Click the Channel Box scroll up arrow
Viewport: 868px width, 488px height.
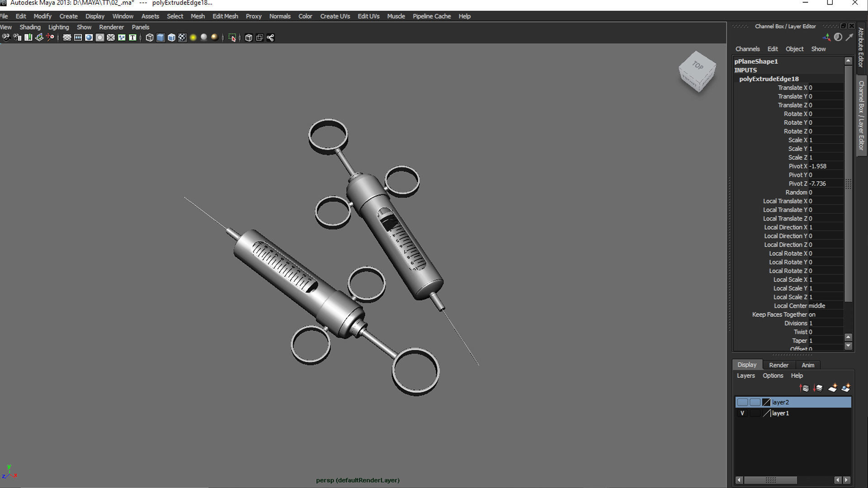848,61
